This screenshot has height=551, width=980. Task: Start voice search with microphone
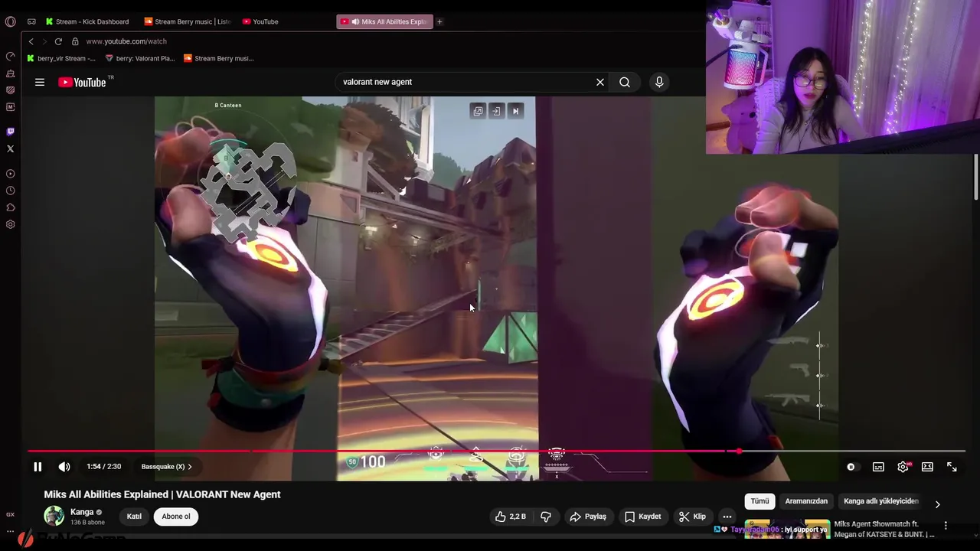pyautogui.click(x=659, y=82)
